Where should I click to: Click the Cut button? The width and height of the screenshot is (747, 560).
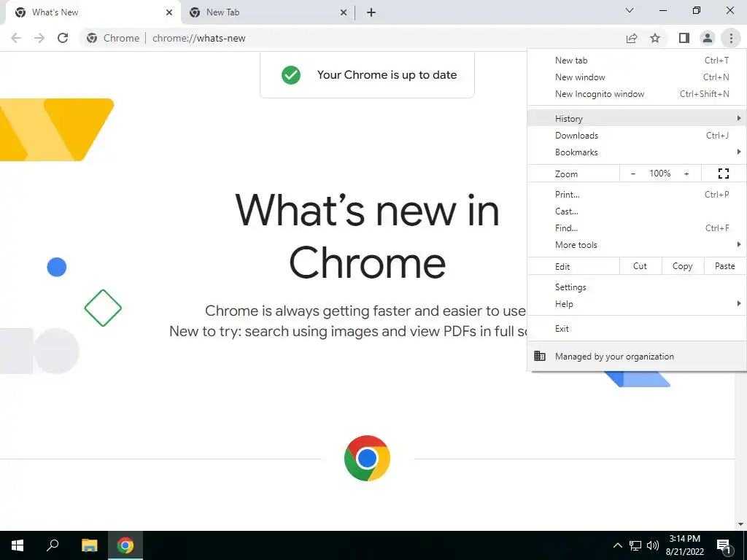tap(640, 266)
